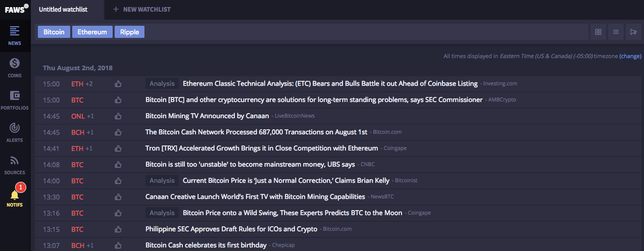Open the News section in sidebar
Screen dimensions: 644x251
(15, 35)
